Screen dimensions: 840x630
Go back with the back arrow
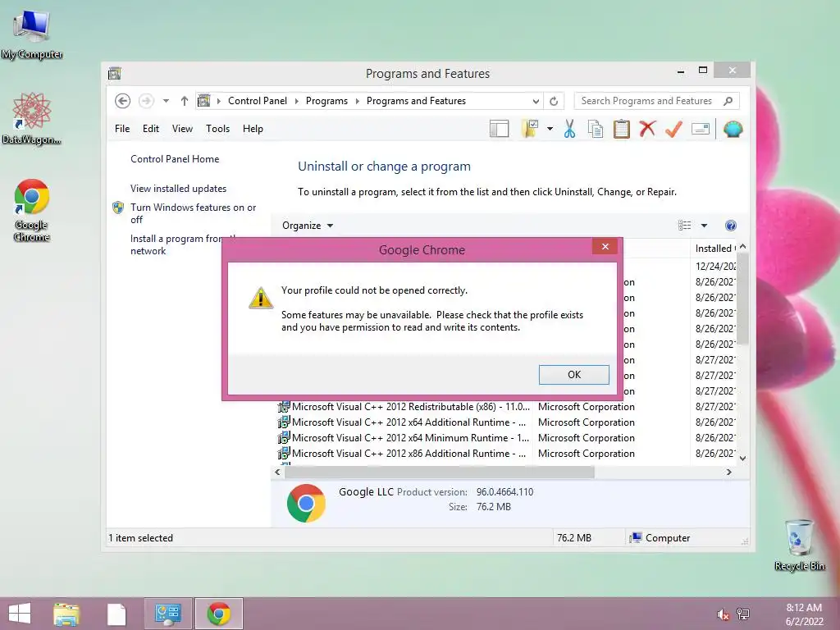point(123,101)
